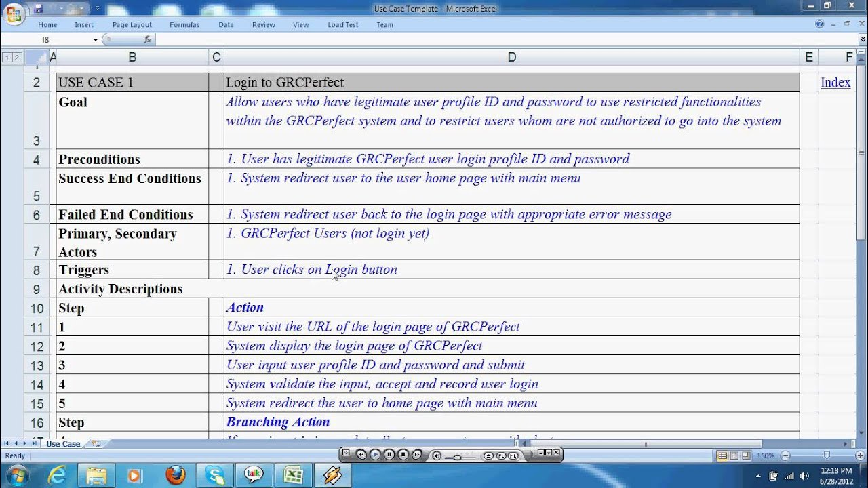Screen dimensions: 868x488
Task: Open the Insert ribbon tab
Action: click(84, 25)
